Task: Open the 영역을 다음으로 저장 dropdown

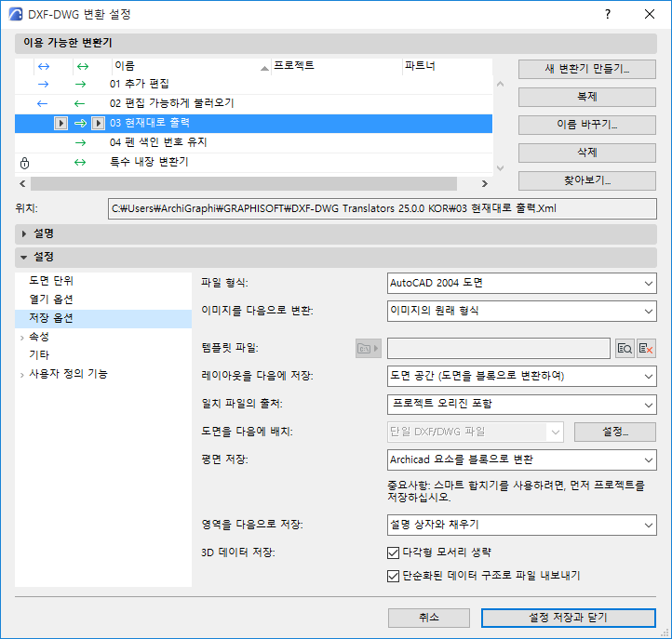Action: pyautogui.click(x=521, y=526)
